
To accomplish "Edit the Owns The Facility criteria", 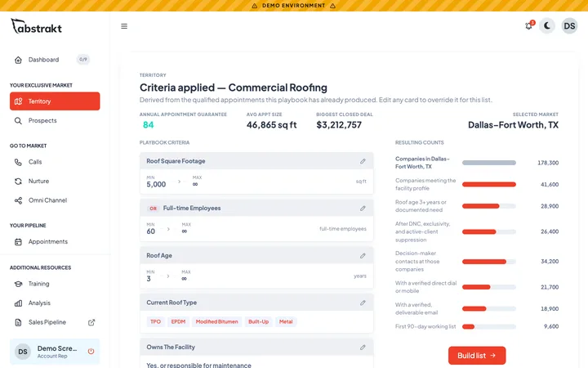I will (363, 348).
